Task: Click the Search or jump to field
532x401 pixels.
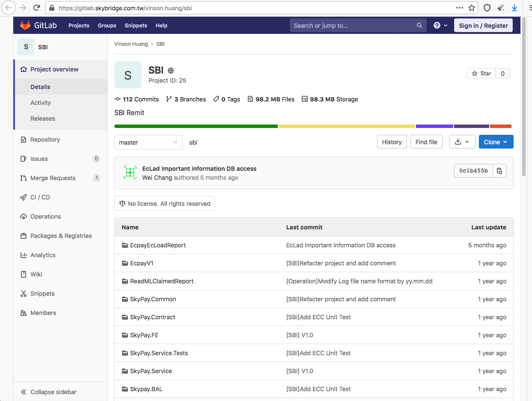Action: [358, 26]
